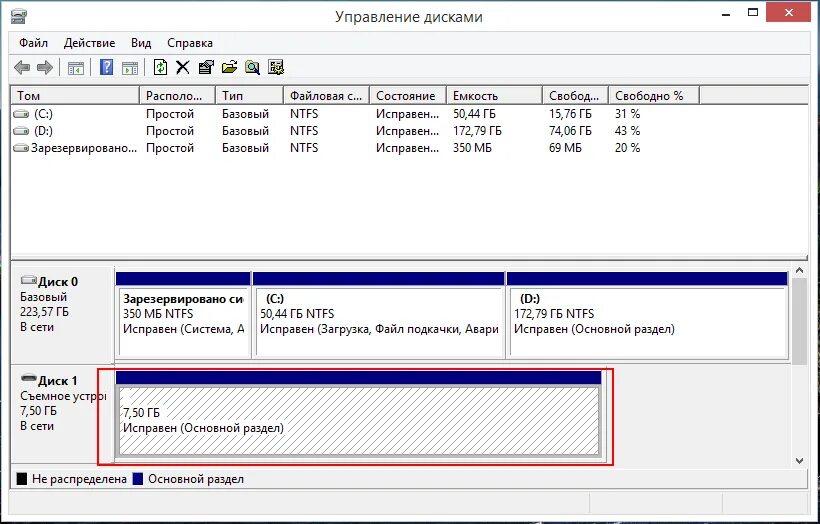Click the Refresh (green arrows) toolbar icon

160,67
